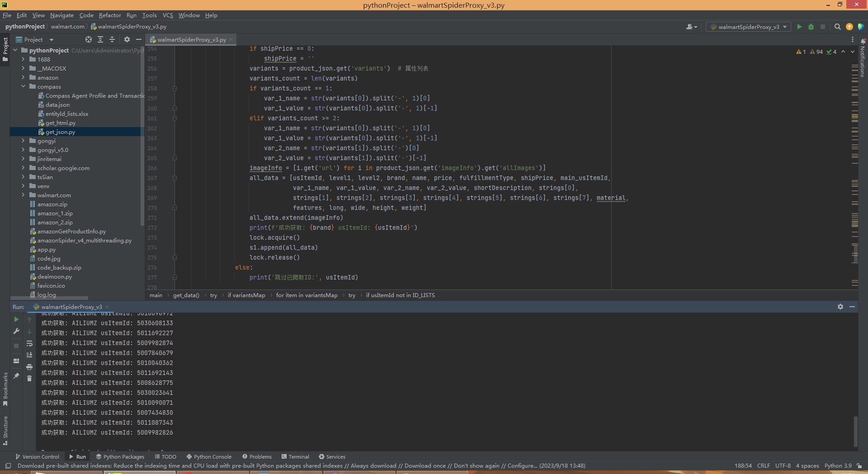Open the Notifications bell in the right sidebar
Viewport: 868px width, 474px height.
(863, 41)
